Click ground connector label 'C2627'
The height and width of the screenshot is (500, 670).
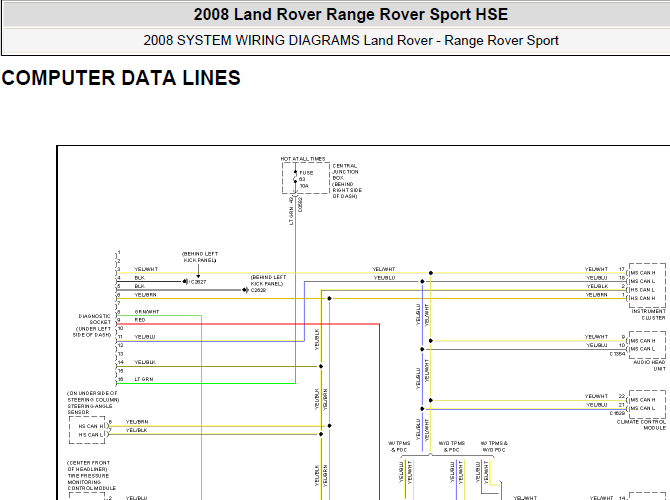[197, 282]
